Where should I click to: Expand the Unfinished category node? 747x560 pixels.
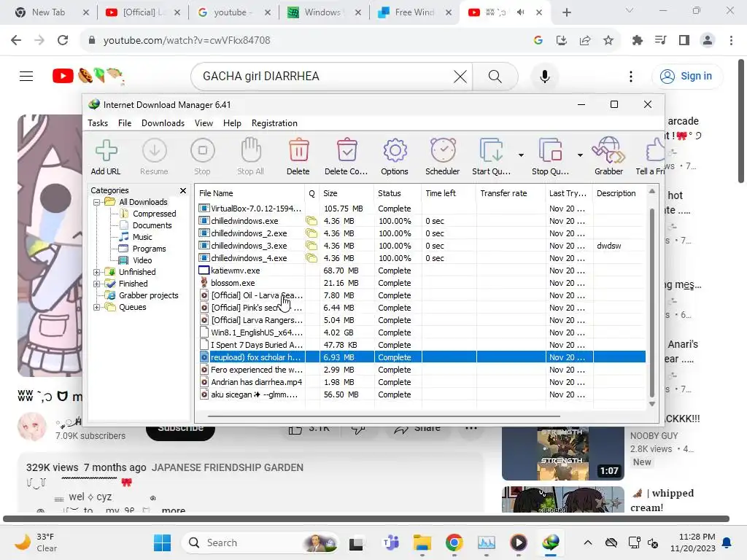click(97, 272)
